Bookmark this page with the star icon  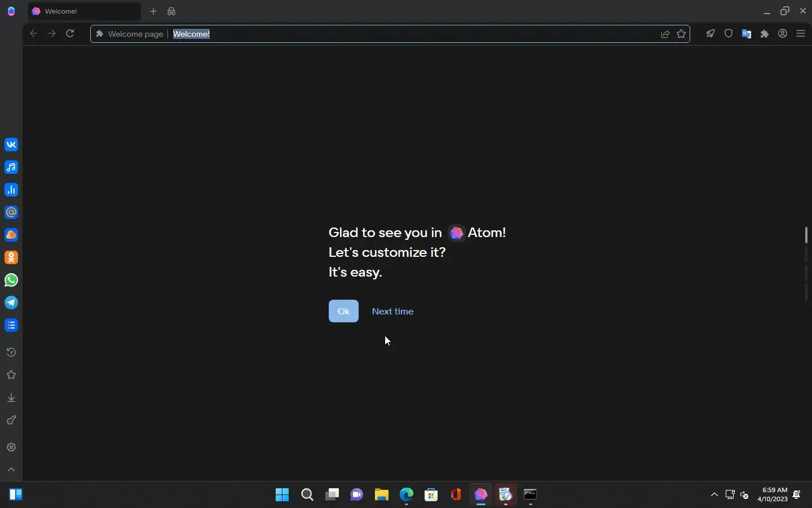[x=682, y=34]
